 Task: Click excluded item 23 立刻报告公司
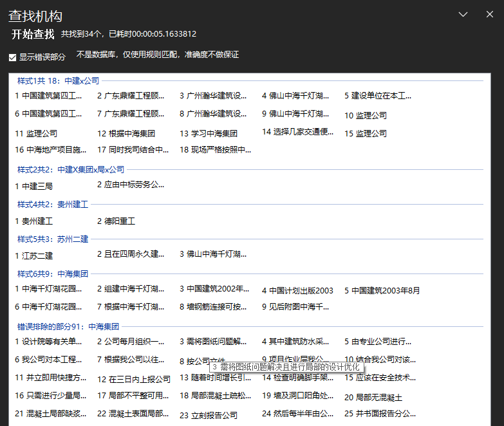tap(208, 416)
